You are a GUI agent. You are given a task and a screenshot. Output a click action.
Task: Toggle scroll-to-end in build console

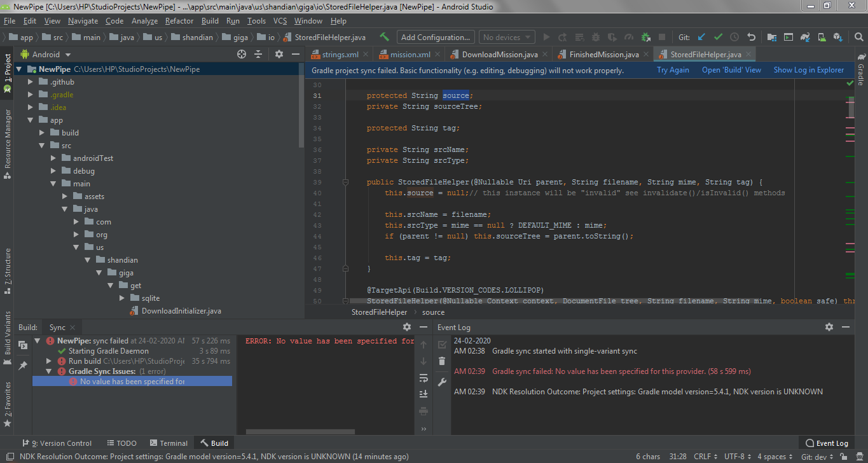pos(424,393)
